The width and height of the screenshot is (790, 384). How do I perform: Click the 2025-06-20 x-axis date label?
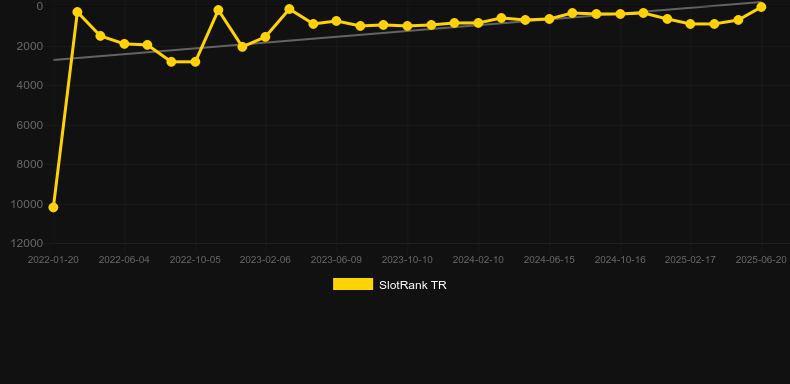tap(761, 260)
